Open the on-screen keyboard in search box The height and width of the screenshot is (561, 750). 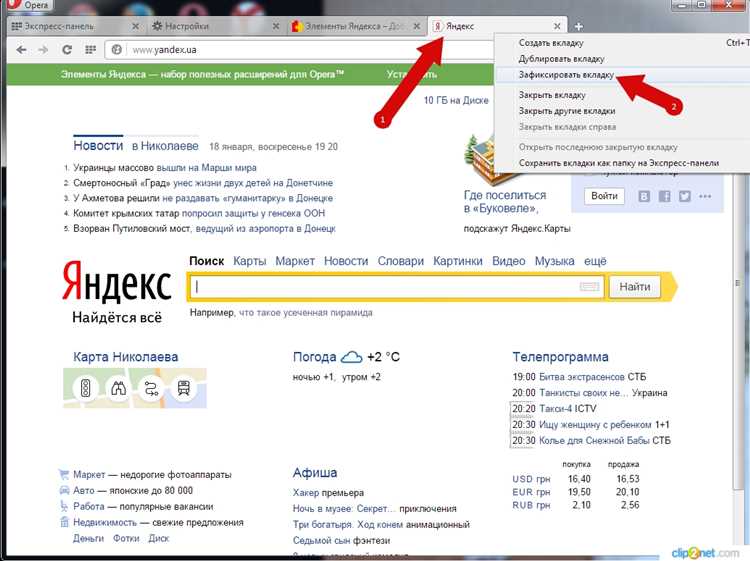click(589, 287)
